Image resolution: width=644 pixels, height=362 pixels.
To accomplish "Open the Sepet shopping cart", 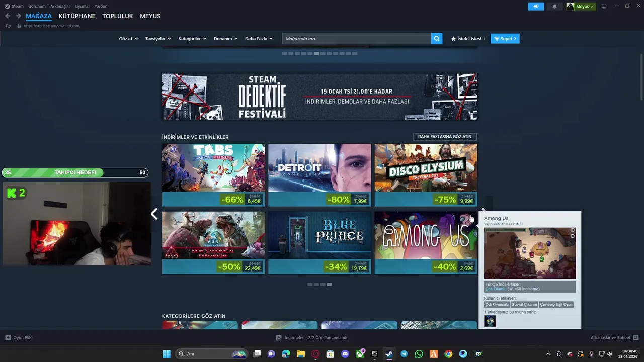I will click(x=505, y=38).
